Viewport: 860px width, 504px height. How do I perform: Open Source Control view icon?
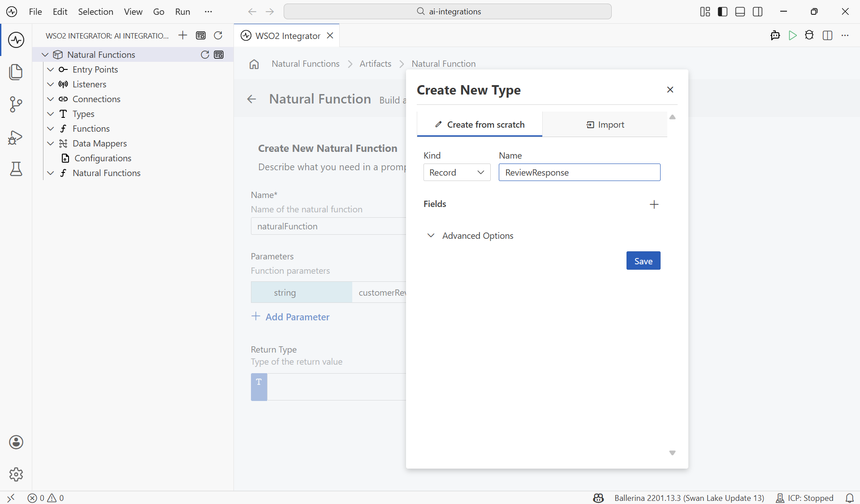(16, 104)
